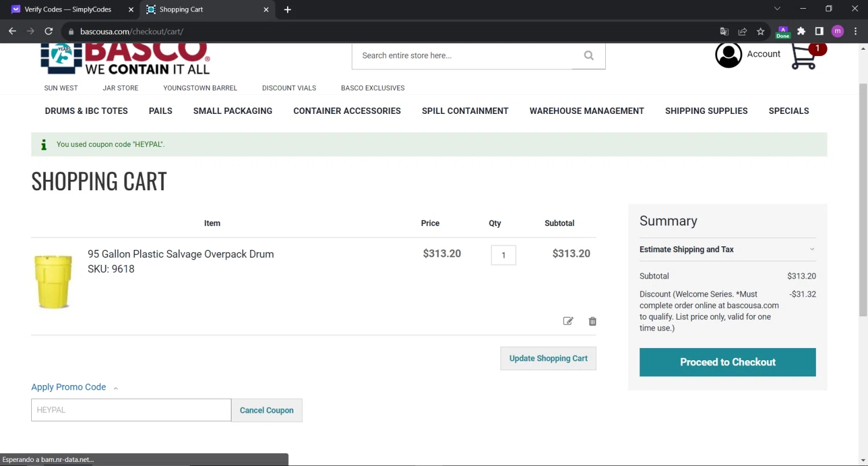Open the Small Packaging menu
The width and height of the screenshot is (868, 466).
(x=233, y=111)
